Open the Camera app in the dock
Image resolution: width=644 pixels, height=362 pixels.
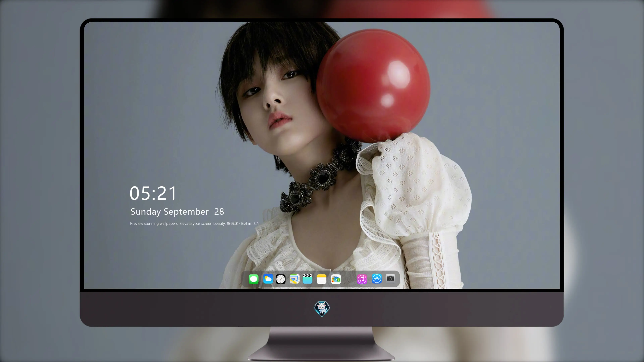click(390, 278)
